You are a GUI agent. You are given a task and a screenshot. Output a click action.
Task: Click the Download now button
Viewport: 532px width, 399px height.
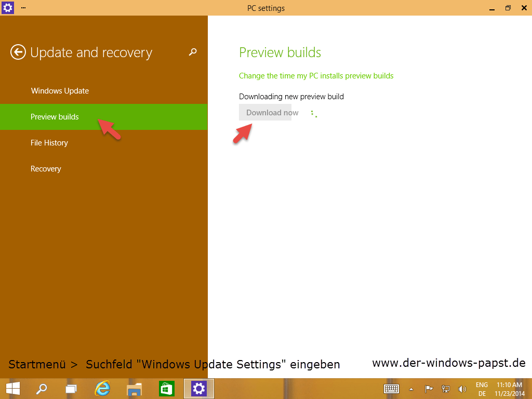coord(265,113)
